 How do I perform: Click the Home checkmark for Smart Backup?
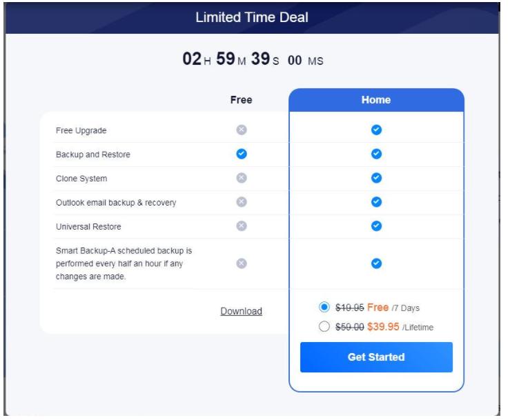[x=376, y=263]
